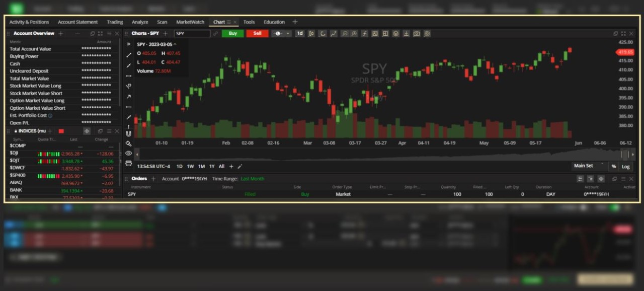
Task: Add a custom time range plus icon
Action: pos(231,166)
